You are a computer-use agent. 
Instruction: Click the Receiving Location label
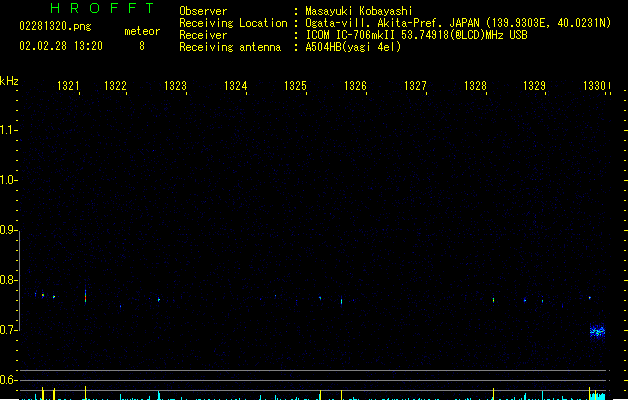[233, 23]
